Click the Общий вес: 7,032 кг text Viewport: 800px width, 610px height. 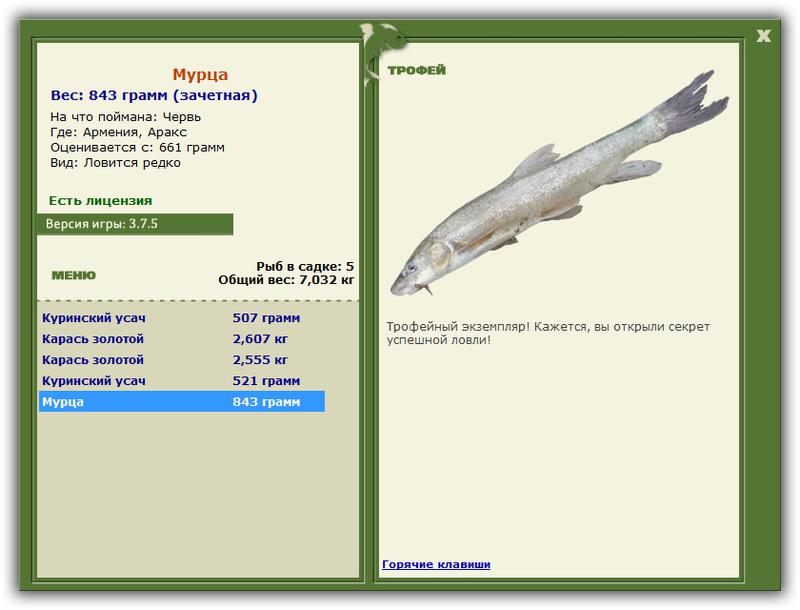click(286, 280)
